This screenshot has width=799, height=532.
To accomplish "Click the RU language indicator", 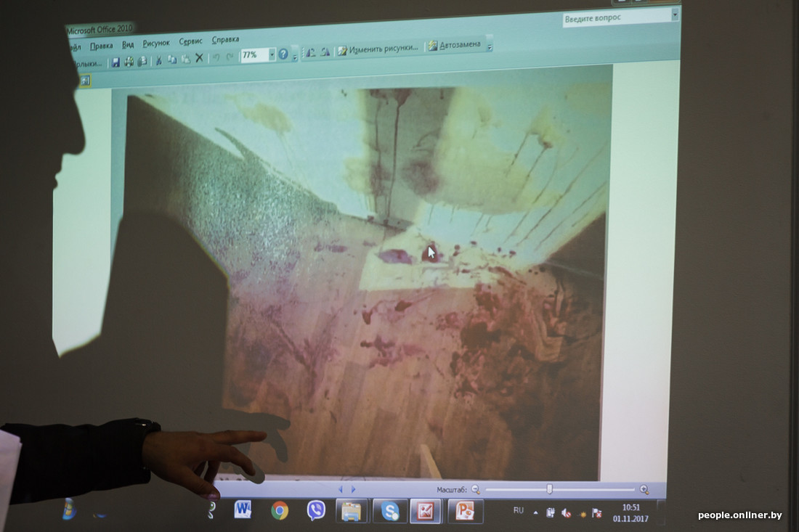I will click(518, 510).
